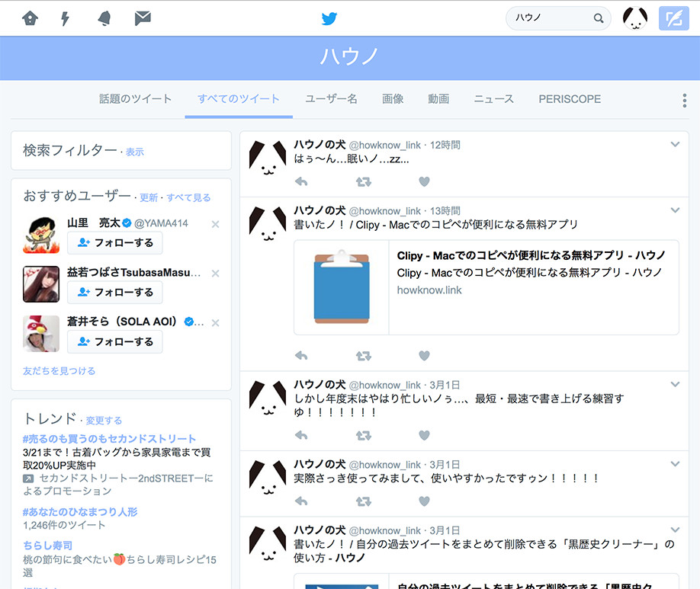Expand the dropdown caret on the first tweet

(x=674, y=143)
